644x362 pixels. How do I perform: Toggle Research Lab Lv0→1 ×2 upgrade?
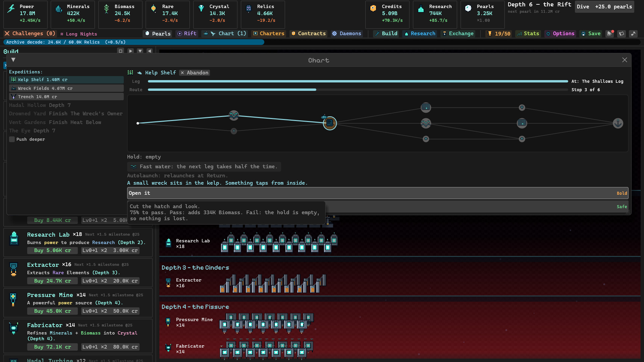[x=110, y=250]
